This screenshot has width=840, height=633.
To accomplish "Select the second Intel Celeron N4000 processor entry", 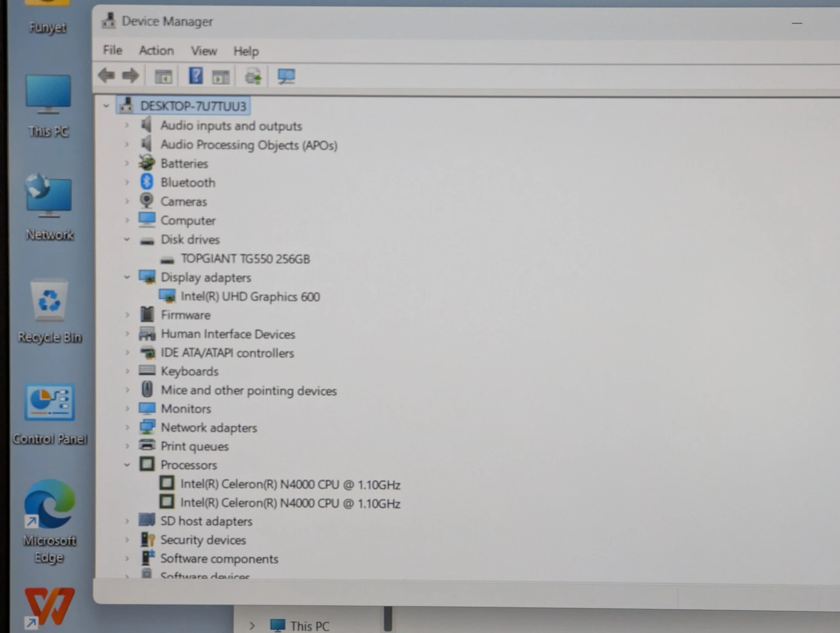I will (x=290, y=503).
